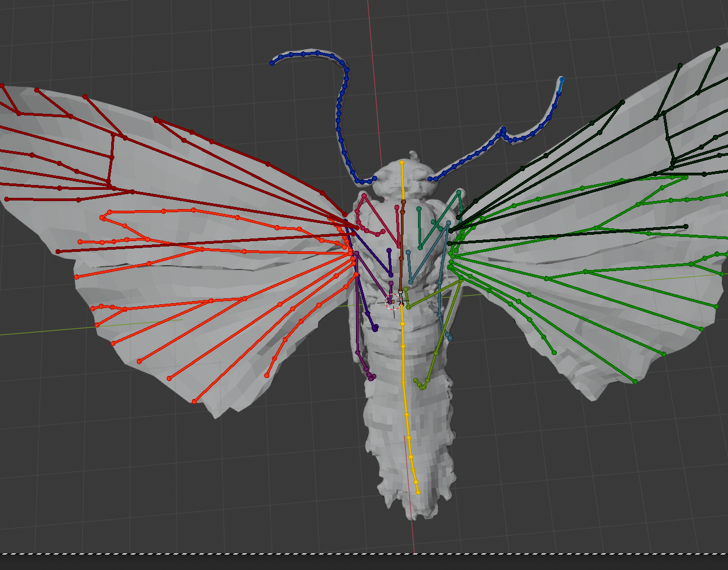The height and width of the screenshot is (570, 728).
Task: Select the teal leg bone end joint
Action: 450,338
